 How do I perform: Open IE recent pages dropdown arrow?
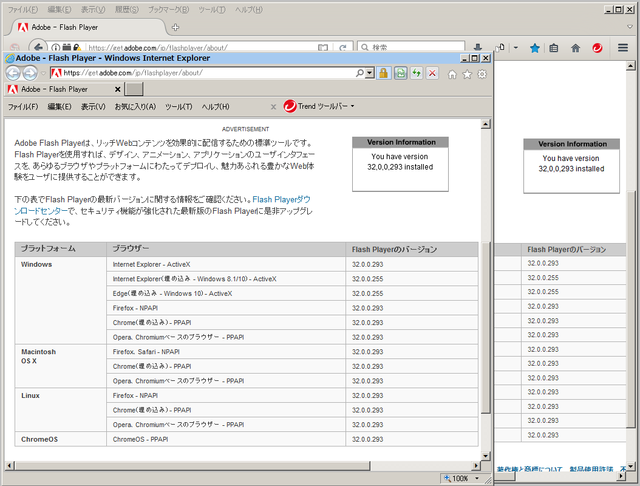(x=43, y=74)
